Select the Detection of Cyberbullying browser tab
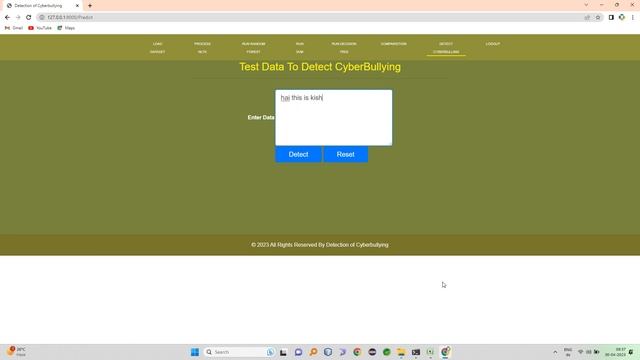640x360 pixels. 42,6
